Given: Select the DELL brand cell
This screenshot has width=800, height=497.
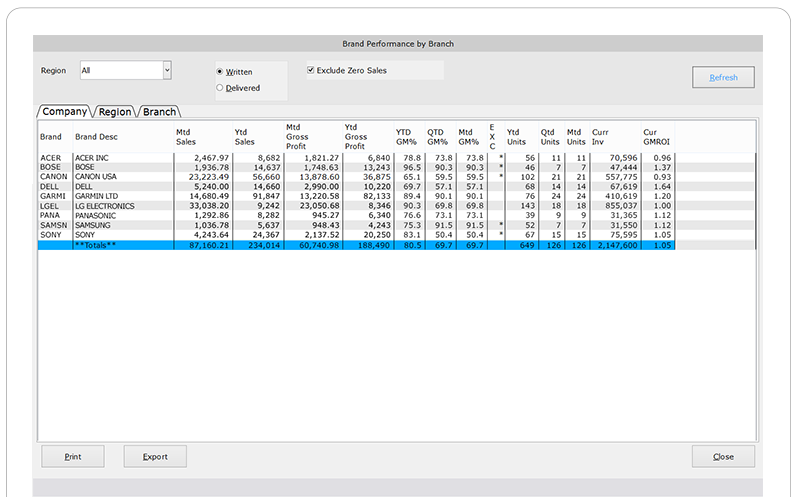Looking at the screenshot, I should click(x=49, y=186).
